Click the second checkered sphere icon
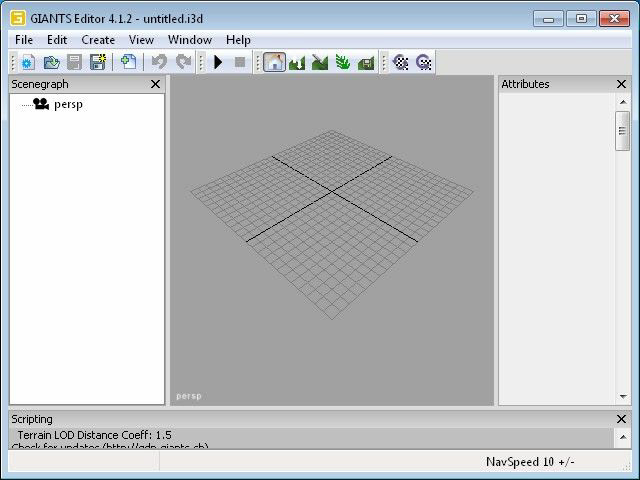640x480 pixels. 424,62
